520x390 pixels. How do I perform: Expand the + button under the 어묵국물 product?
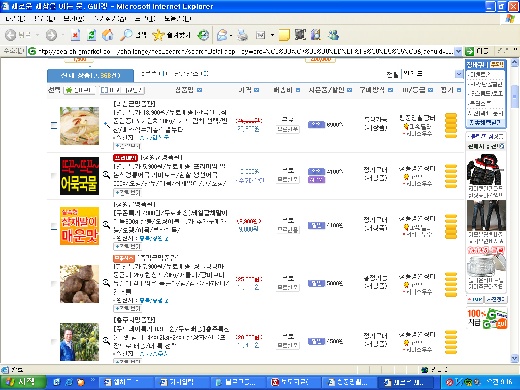(127, 192)
